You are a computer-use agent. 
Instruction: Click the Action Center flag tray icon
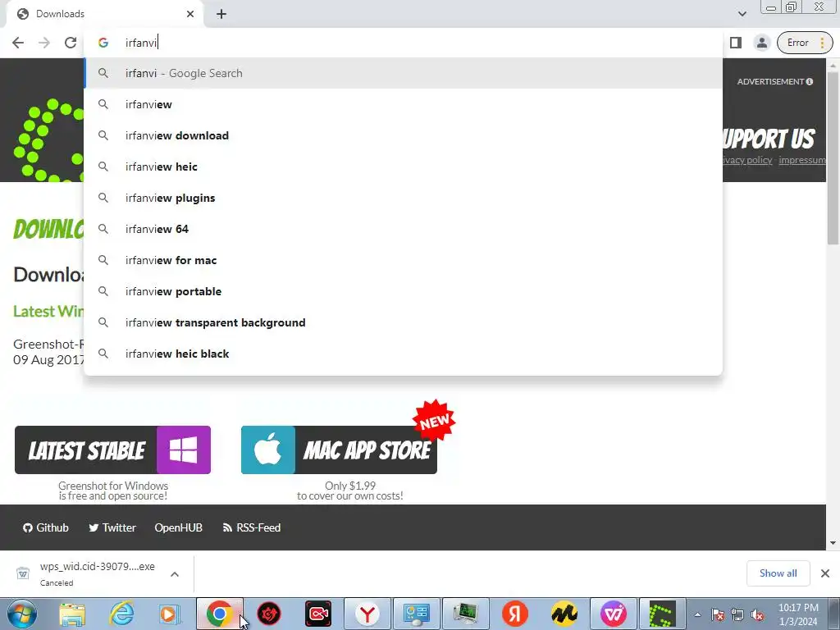click(x=718, y=614)
